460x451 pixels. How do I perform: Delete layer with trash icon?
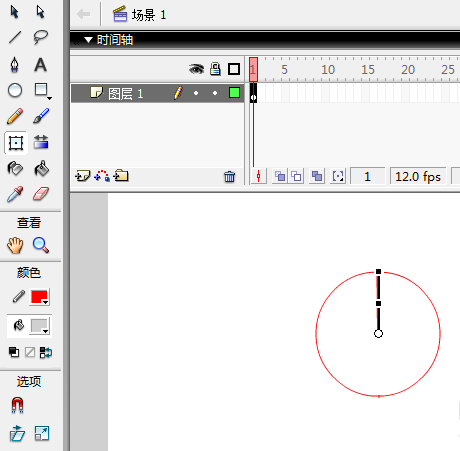click(x=229, y=176)
